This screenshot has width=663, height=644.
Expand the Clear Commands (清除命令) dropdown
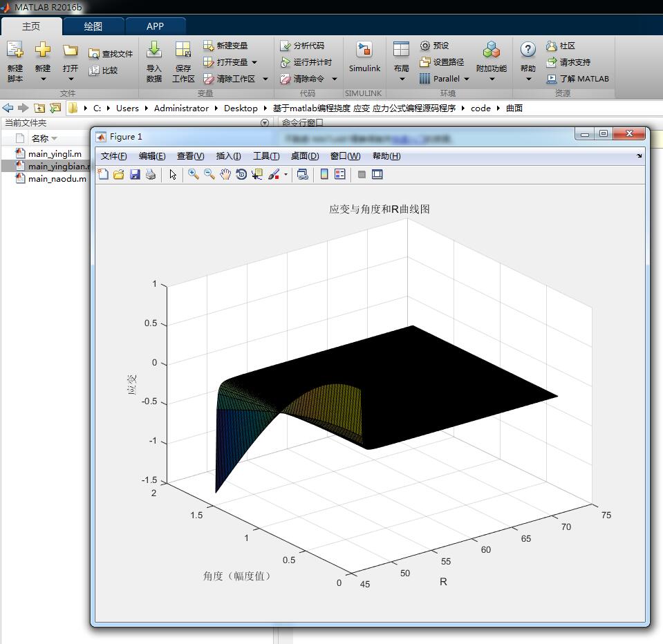pyautogui.click(x=335, y=79)
